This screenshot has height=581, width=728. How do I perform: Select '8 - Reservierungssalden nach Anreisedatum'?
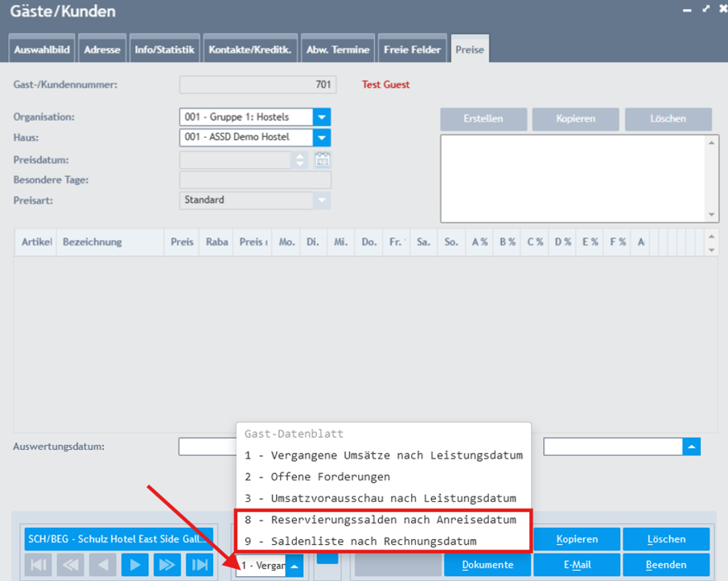point(380,520)
